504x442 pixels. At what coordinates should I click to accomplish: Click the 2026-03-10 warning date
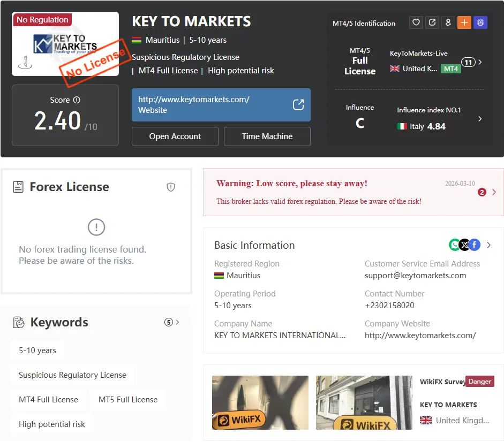click(x=460, y=184)
